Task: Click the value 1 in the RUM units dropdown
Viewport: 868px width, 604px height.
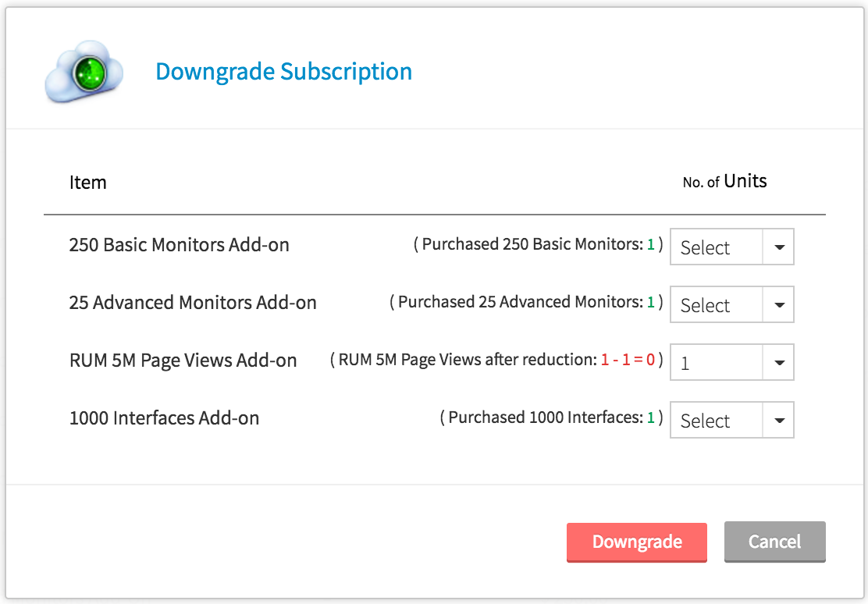Action: click(x=685, y=363)
